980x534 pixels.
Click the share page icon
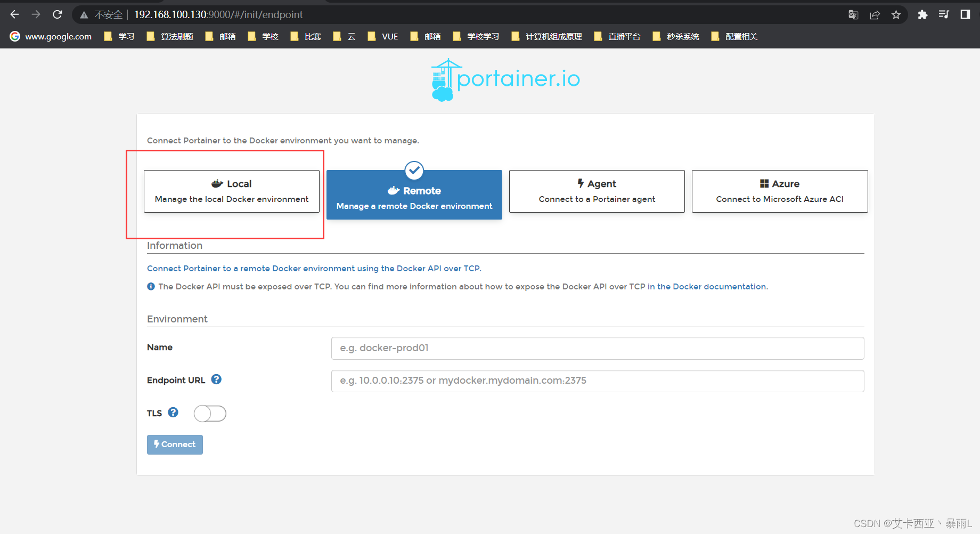click(x=875, y=15)
